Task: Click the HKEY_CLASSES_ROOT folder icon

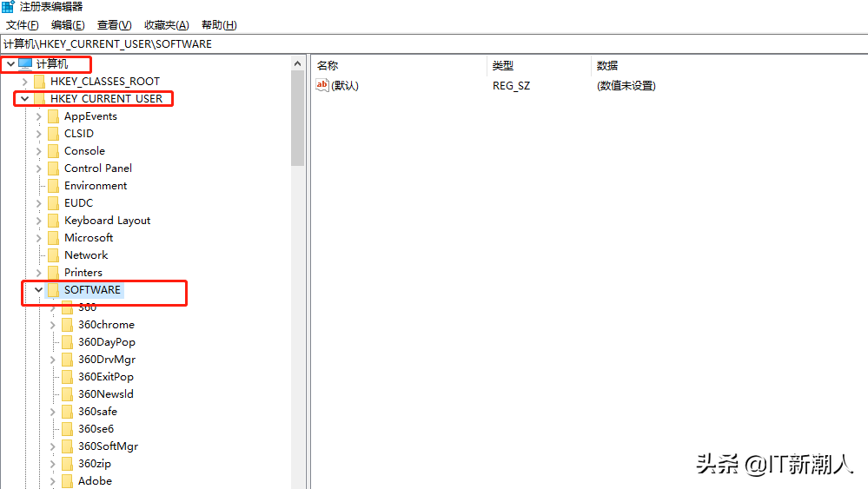Action: [39, 82]
